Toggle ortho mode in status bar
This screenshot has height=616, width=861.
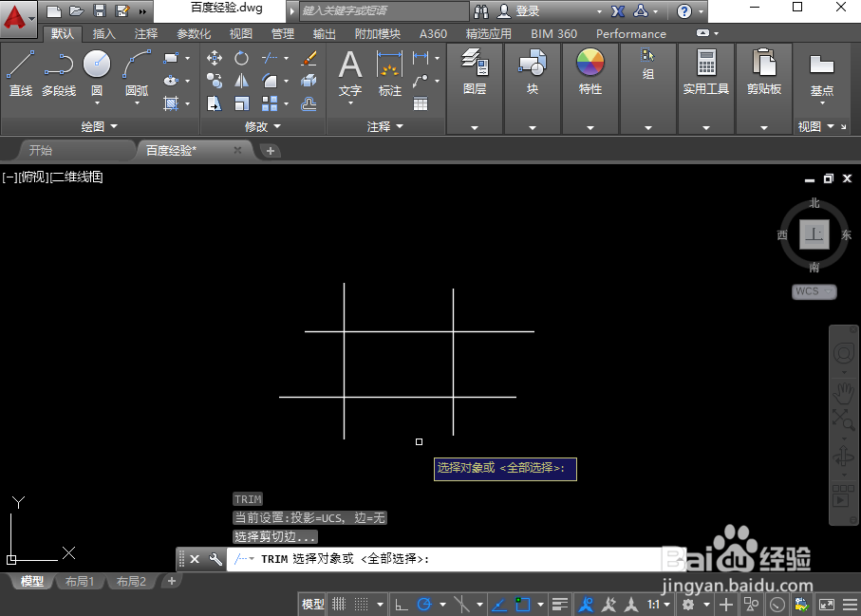click(x=402, y=605)
